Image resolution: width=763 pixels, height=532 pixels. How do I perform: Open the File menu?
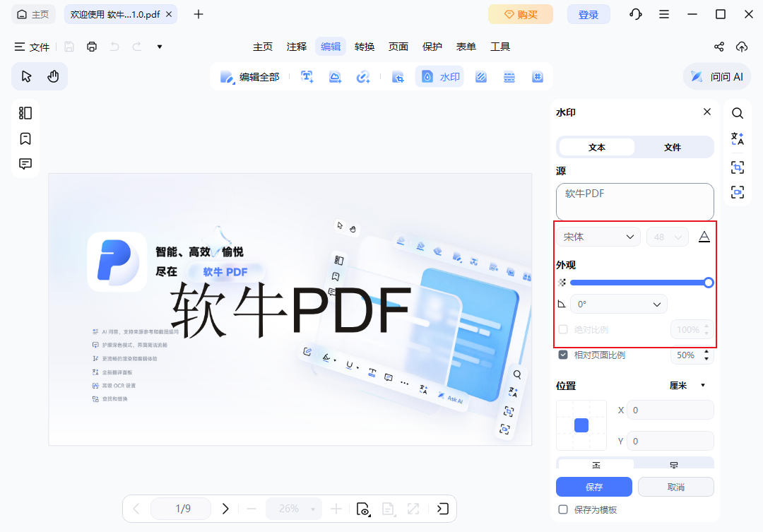click(x=32, y=47)
